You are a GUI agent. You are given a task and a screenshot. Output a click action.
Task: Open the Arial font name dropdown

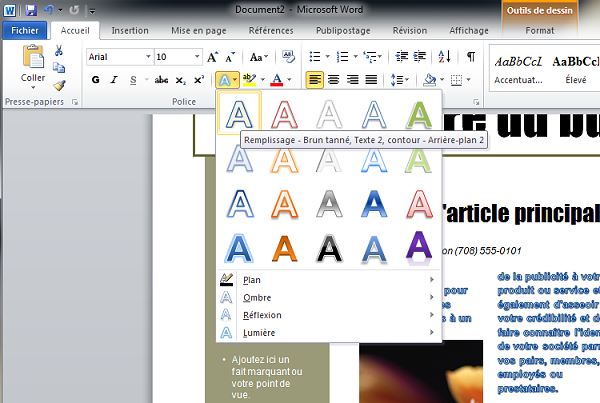pyautogui.click(x=149, y=57)
